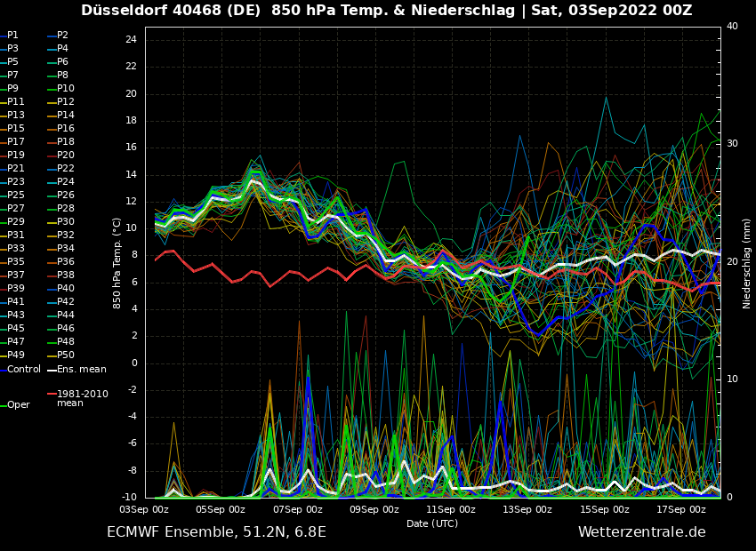
Task: Click the 17Sep 00z date tick
Action: [x=681, y=509]
